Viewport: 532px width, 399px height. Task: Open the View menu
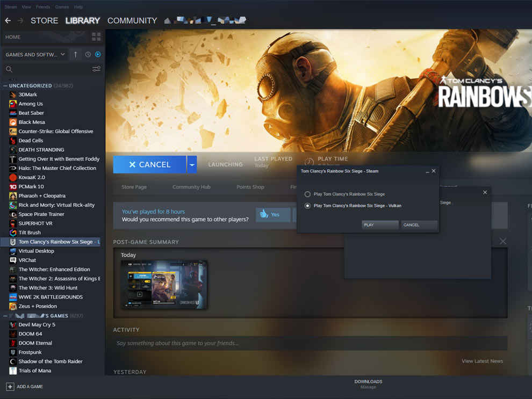pyautogui.click(x=26, y=7)
